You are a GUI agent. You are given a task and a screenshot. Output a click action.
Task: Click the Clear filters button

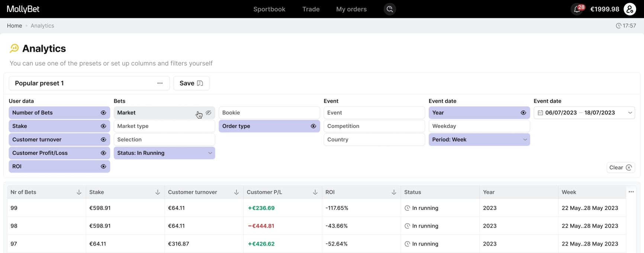(620, 167)
